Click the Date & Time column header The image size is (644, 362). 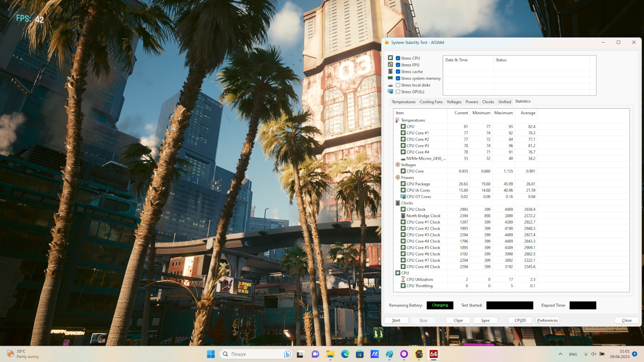pos(468,60)
